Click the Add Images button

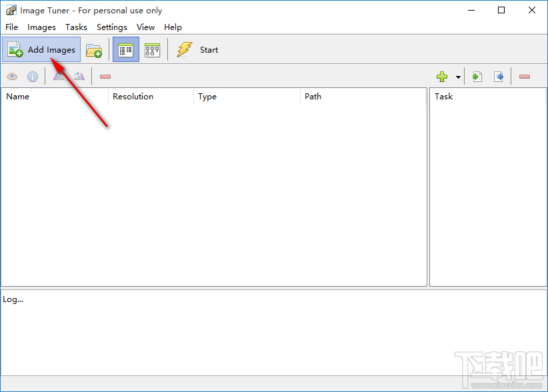(41, 49)
